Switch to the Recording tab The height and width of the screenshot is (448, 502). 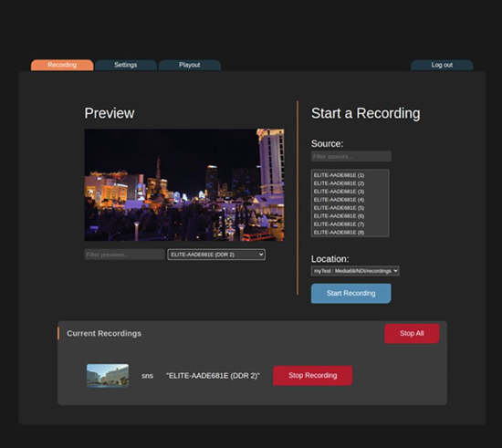[x=62, y=65]
